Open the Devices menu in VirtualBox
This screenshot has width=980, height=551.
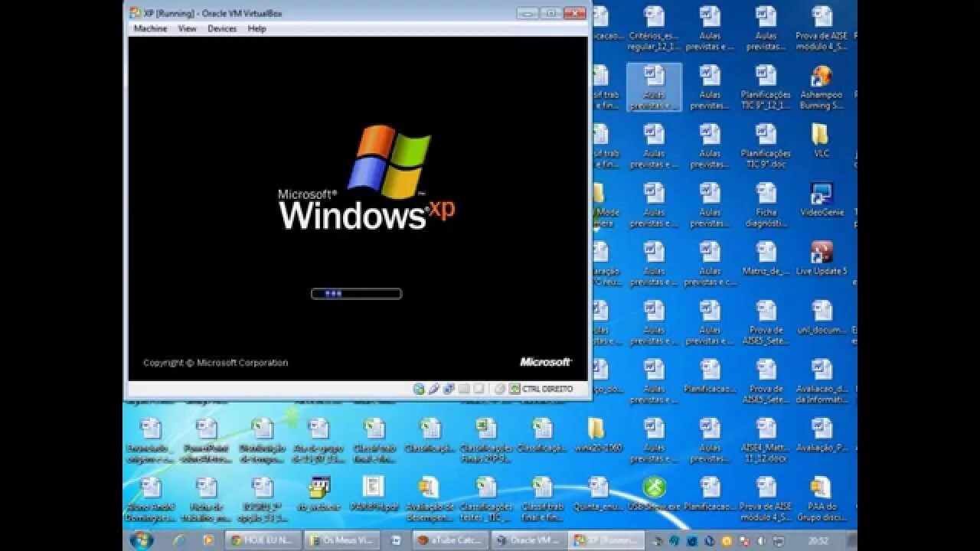pos(222,28)
